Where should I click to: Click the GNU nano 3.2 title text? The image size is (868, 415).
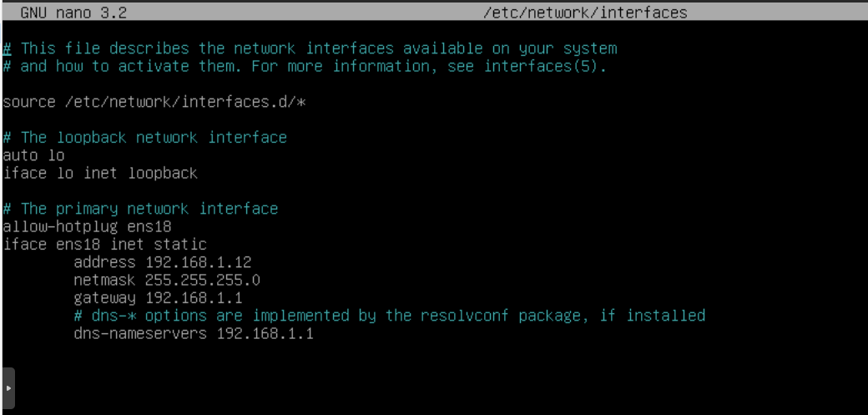pos(73,13)
